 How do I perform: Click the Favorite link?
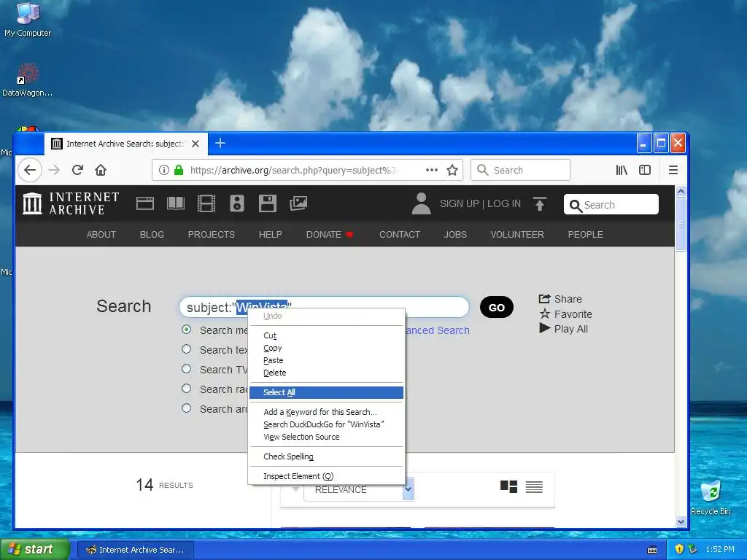coord(565,314)
